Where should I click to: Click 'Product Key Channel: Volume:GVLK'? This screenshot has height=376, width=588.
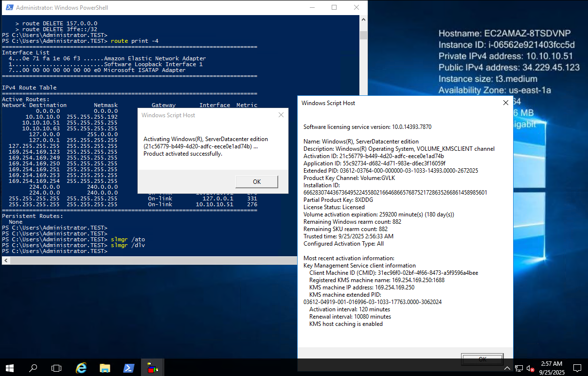click(349, 178)
